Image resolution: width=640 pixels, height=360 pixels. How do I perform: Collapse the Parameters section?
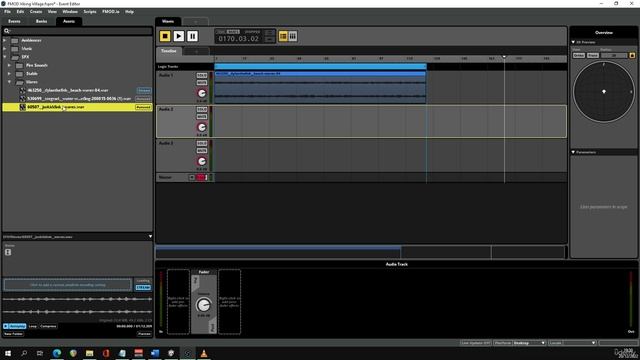point(573,152)
